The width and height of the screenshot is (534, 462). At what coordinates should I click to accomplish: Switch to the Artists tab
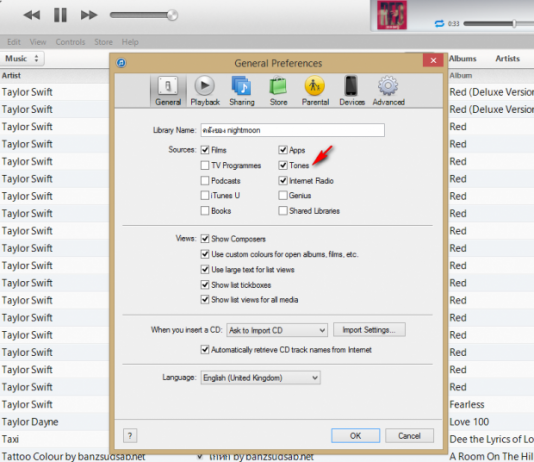pos(507,59)
